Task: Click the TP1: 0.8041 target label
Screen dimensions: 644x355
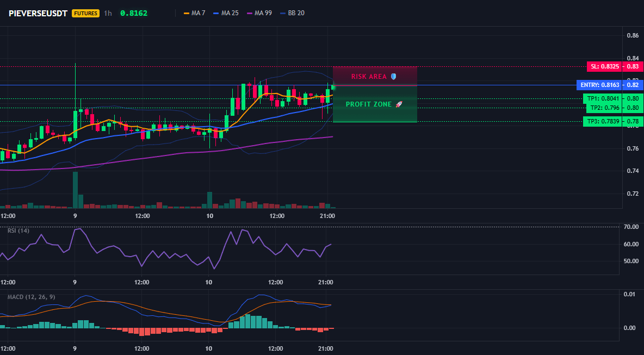Action: click(x=602, y=98)
